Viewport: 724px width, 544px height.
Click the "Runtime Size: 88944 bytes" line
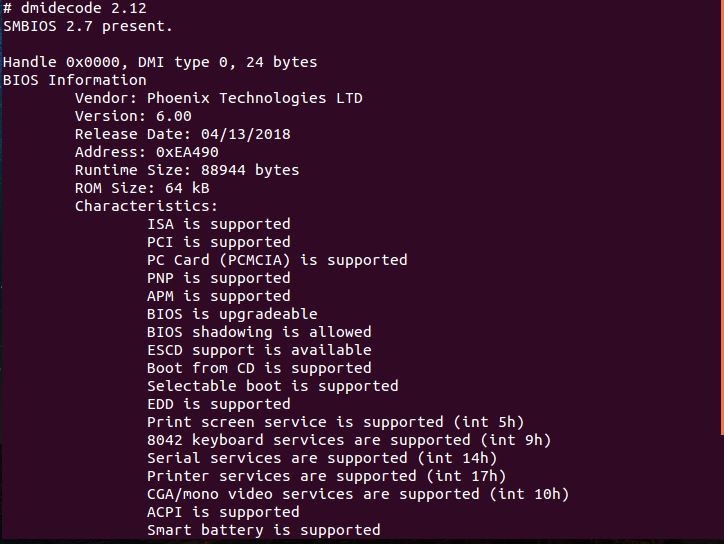187,170
